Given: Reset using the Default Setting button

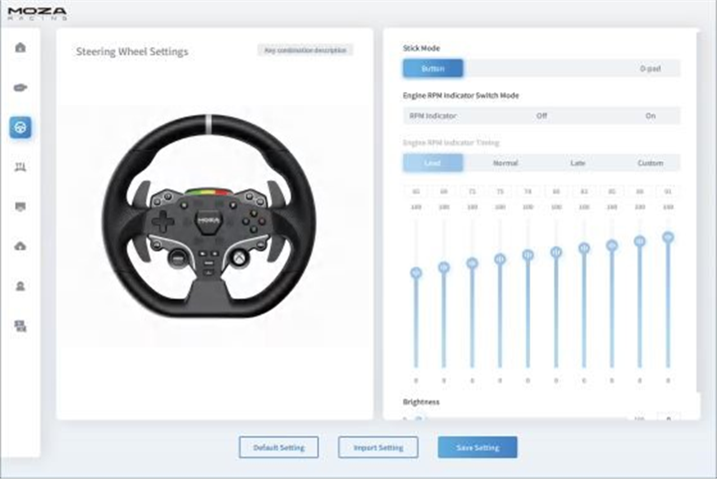Looking at the screenshot, I should tap(279, 447).
